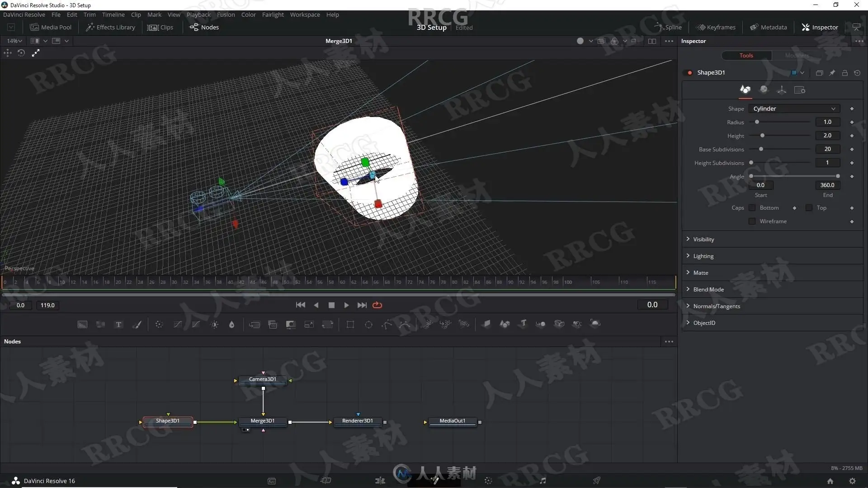The image size is (868, 488).
Task: Reset the Shape3D1 tool settings
Action: point(857,73)
